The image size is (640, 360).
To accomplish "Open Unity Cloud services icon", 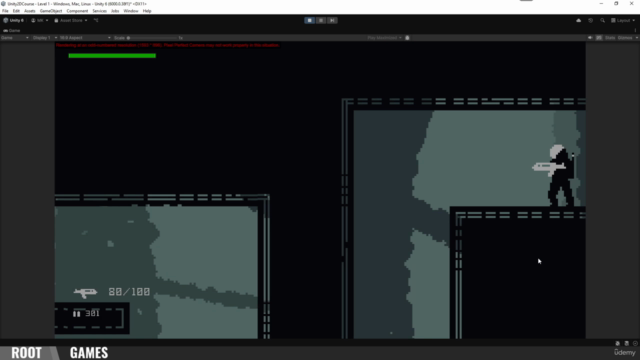I will tap(578, 20).
